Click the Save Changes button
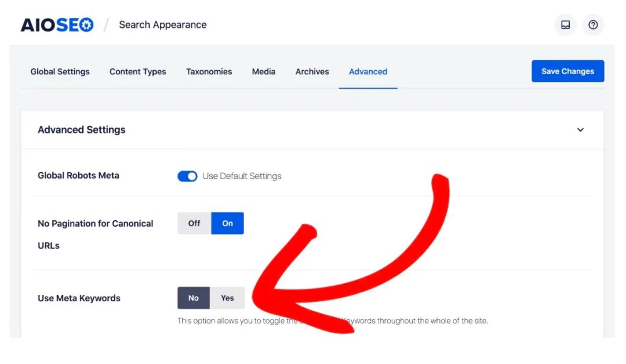This screenshot has height=364, width=626. coord(567,71)
